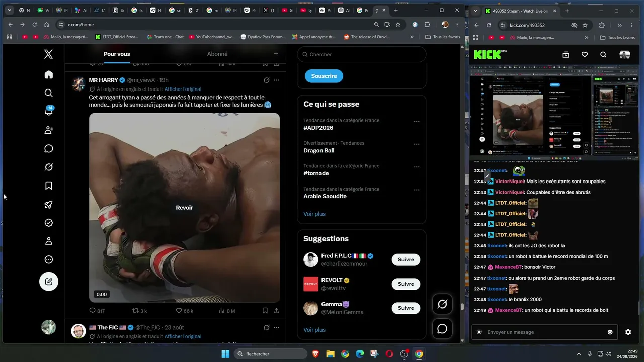Click the X logo in sidebar
Screen dimensions: 644x362
pyautogui.click(x=48, y=54)
